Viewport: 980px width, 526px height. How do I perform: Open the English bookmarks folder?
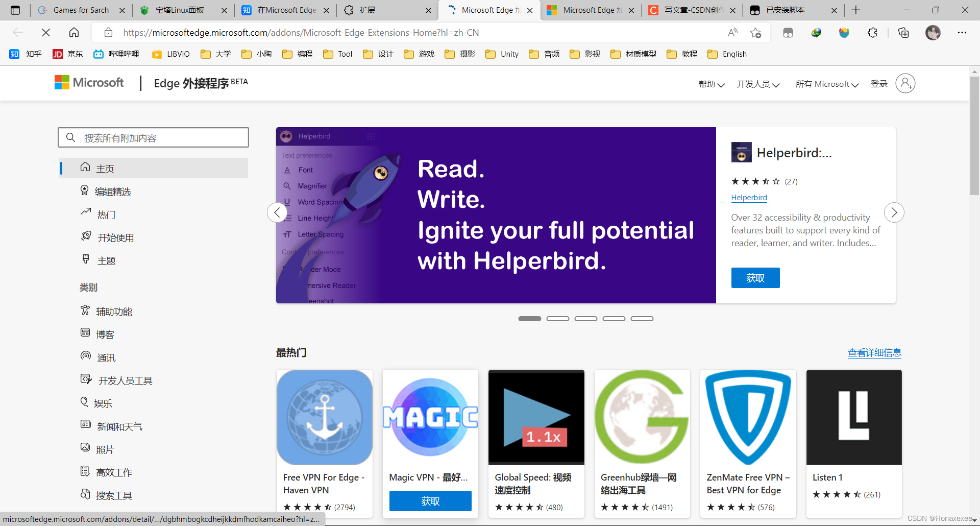click(x=727, y=54)
